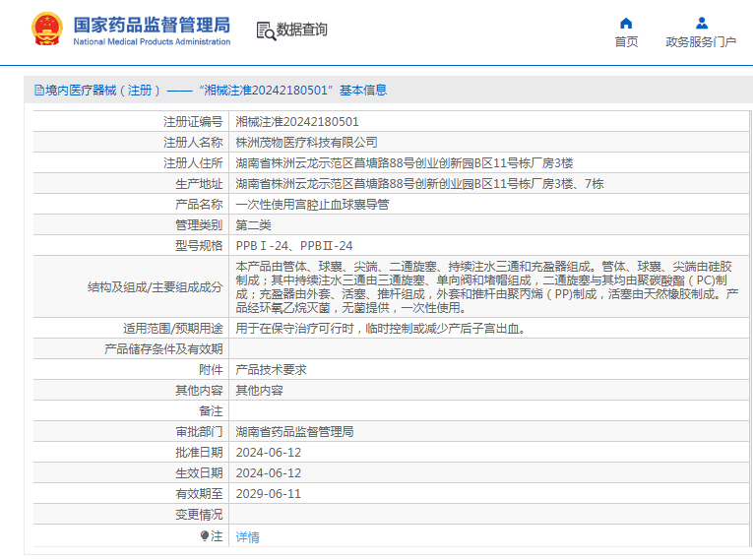Click the 备注 label
The height and width of the screenshot is (560, 753).
click(211, 411)
